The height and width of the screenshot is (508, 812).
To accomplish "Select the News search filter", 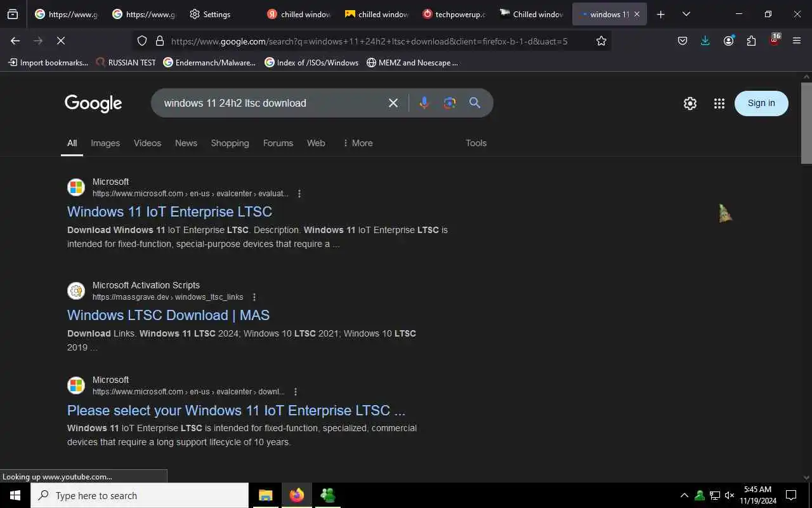I will pos(186,143).
